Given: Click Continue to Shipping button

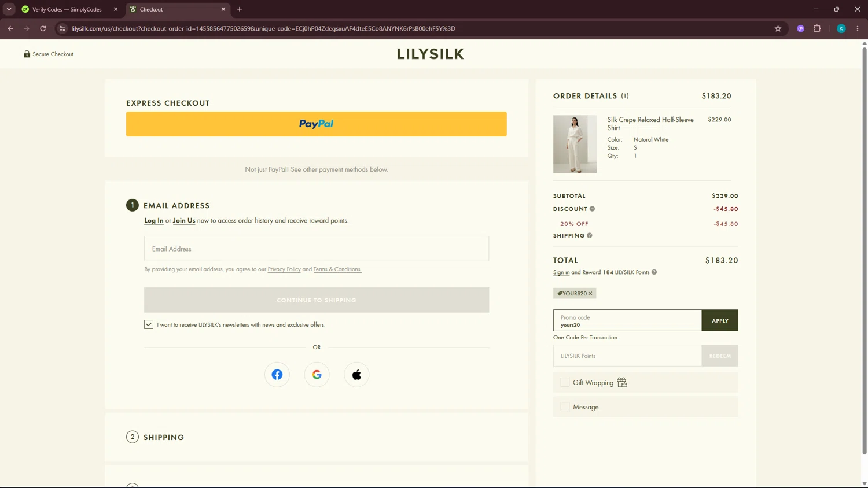Looking at the screenshot, I should click(x=317, y=300).
